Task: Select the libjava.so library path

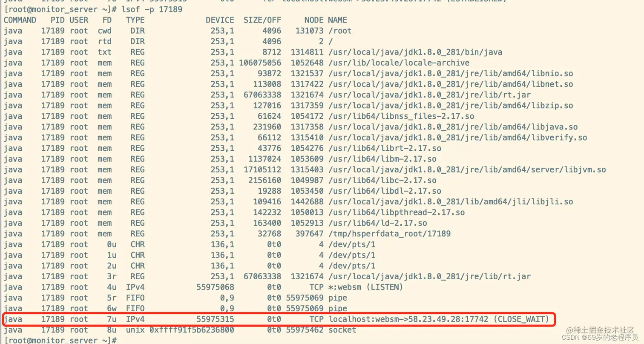Action: [453, 126]
